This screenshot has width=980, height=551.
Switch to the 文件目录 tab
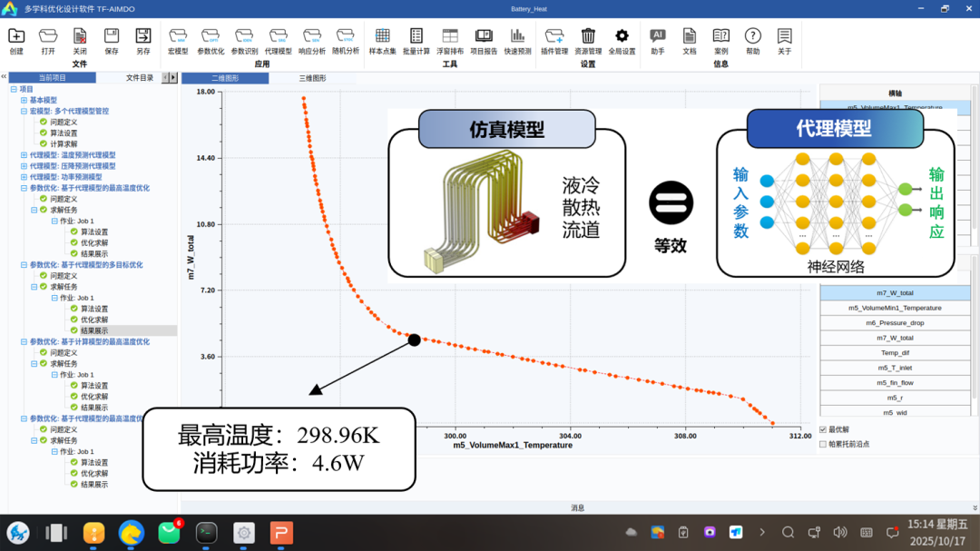click(139, 78)
